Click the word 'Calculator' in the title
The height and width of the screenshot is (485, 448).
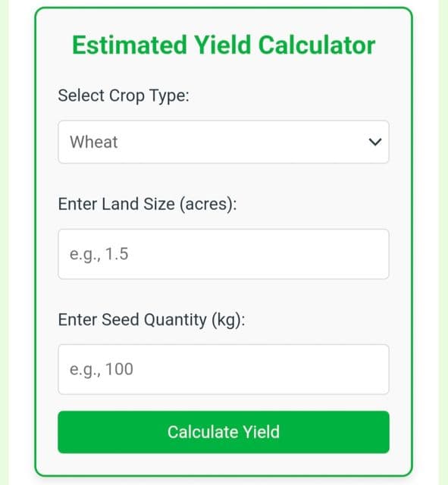tap(317, 45)
